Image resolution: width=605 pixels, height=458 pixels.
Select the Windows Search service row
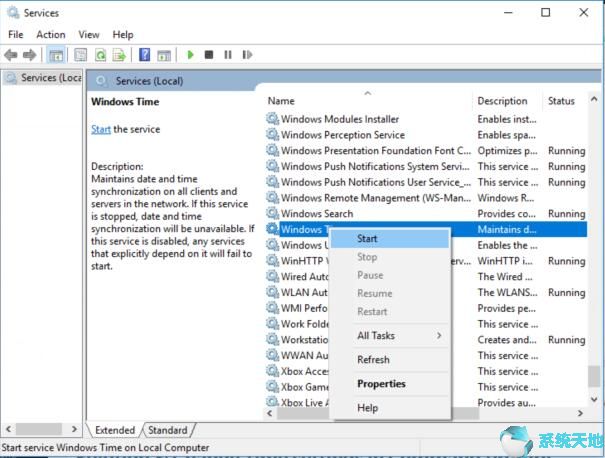[x=426, y=213]
